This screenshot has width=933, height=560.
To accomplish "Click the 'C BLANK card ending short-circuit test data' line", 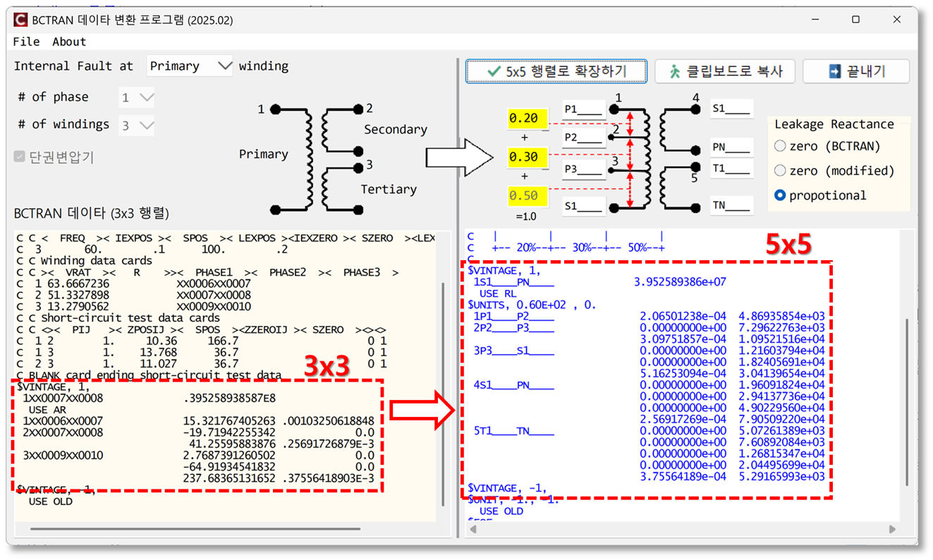I will coord(149,375).
